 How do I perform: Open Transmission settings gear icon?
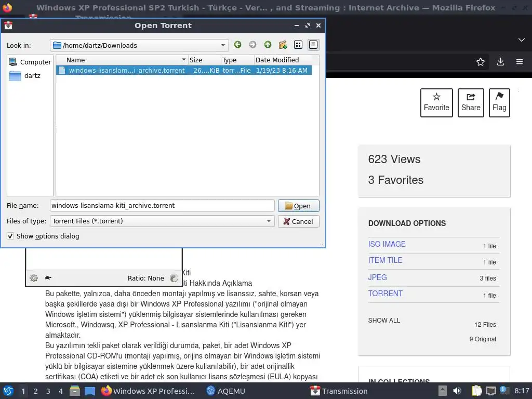pos(34,278)
